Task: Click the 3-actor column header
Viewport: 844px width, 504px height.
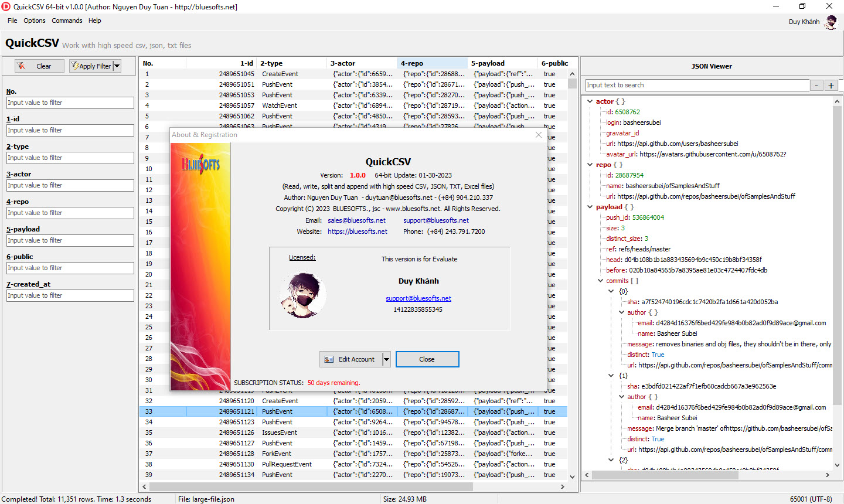Action: [362, 63]
